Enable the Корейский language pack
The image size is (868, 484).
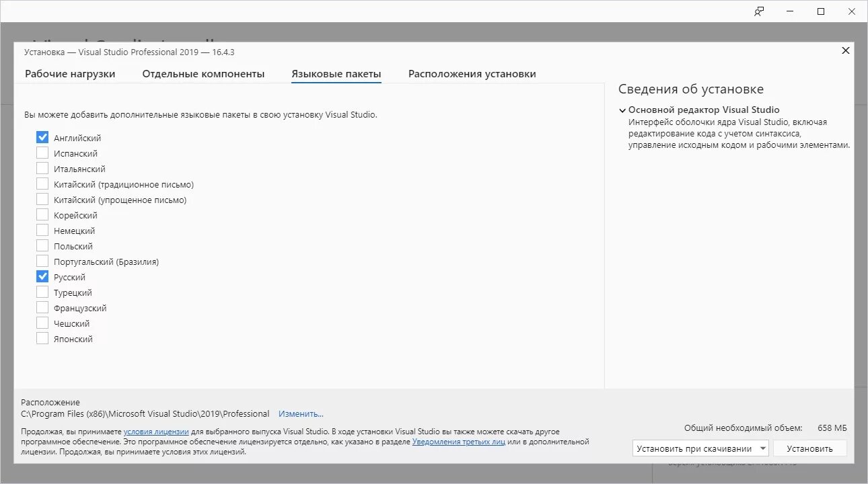(x=42, y=214)
